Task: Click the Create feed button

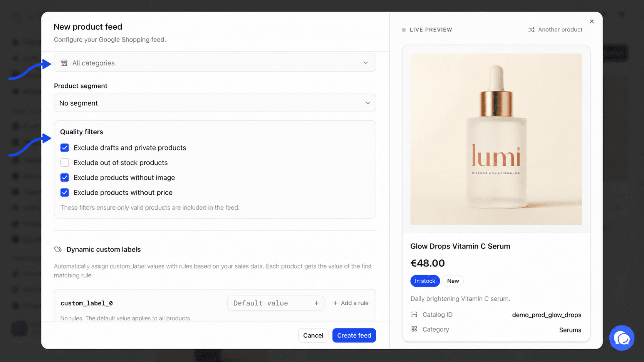Action: tap(354, 335)
